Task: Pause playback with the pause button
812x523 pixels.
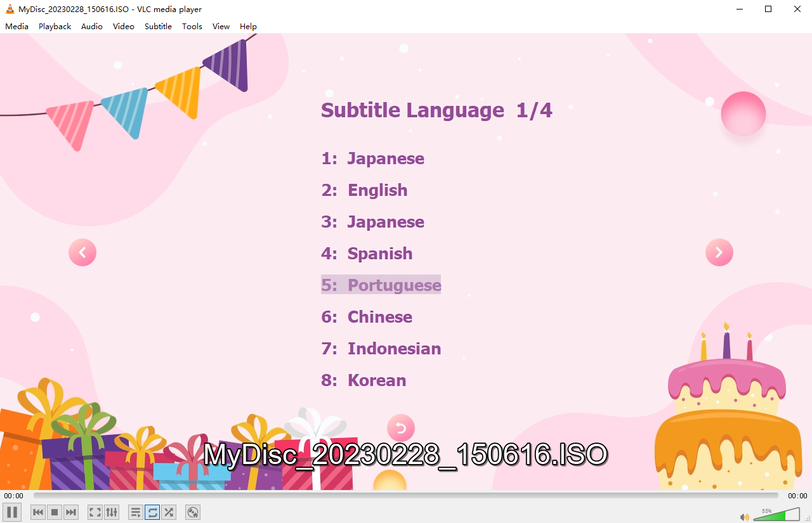Action: 12,512
